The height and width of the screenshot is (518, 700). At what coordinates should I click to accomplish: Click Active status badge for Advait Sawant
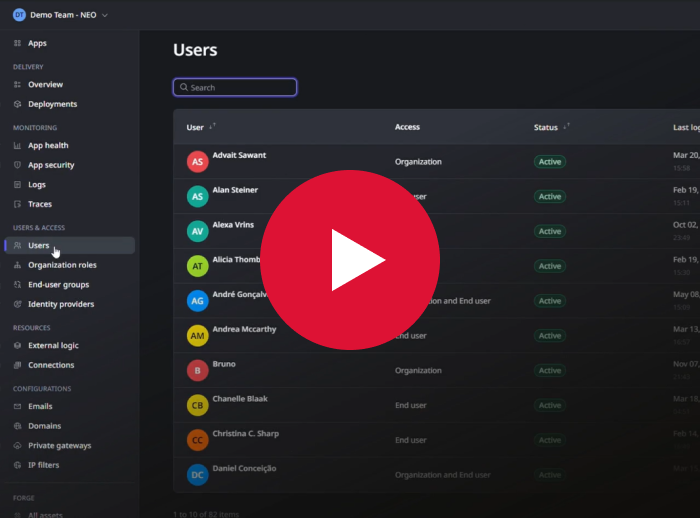pyautogui.click(x=550, y=162)
